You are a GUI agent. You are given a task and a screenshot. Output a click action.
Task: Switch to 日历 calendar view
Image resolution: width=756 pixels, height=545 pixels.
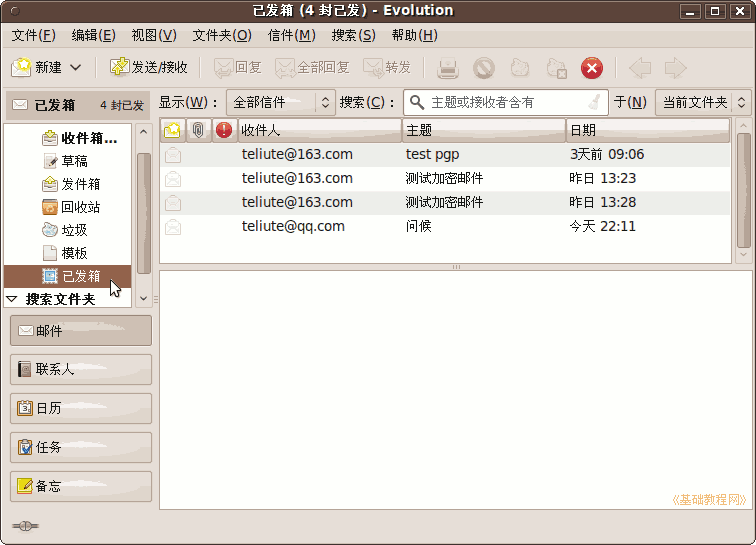(x=81, y=409)
